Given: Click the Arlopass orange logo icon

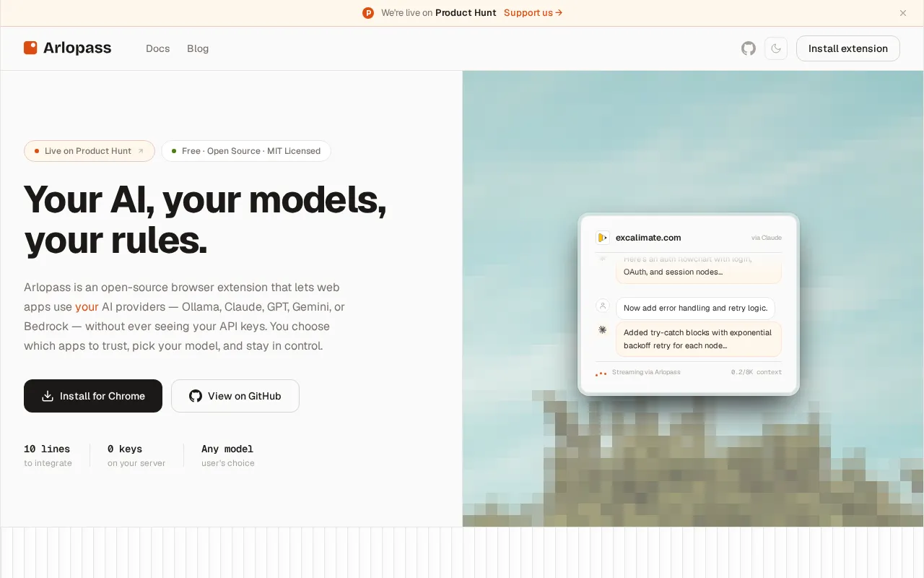Looking at the screenshot, I should point(30,48).
